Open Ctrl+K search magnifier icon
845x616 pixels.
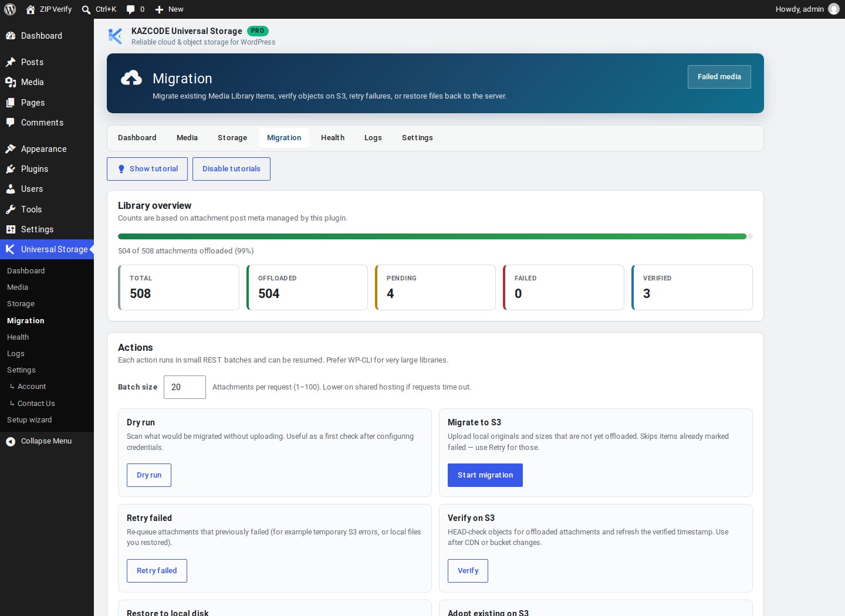click(x=86, y=9)
